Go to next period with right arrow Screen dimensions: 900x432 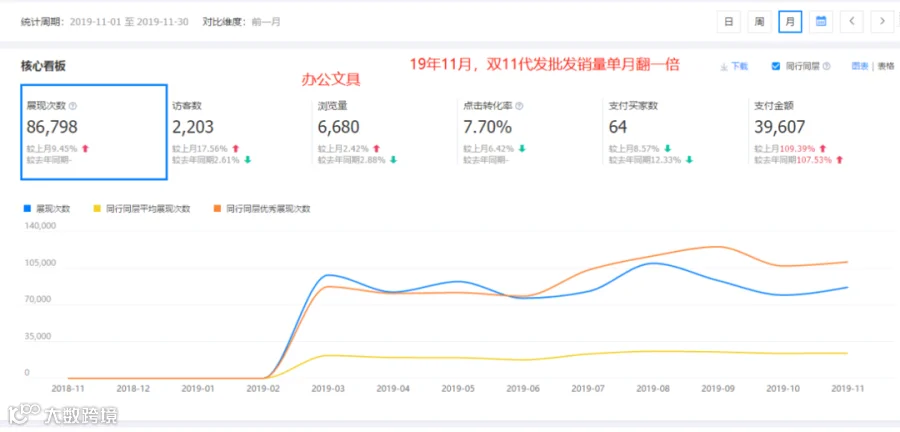tap(882, 22)
